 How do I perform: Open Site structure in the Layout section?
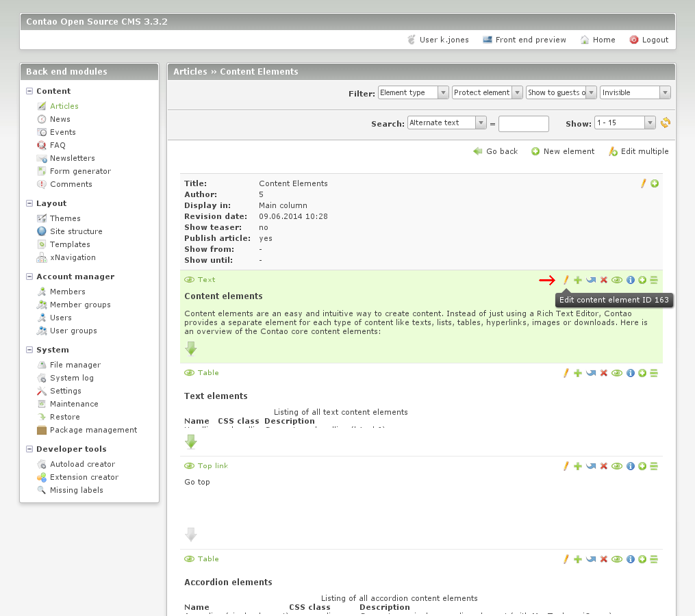click(76, 231)
